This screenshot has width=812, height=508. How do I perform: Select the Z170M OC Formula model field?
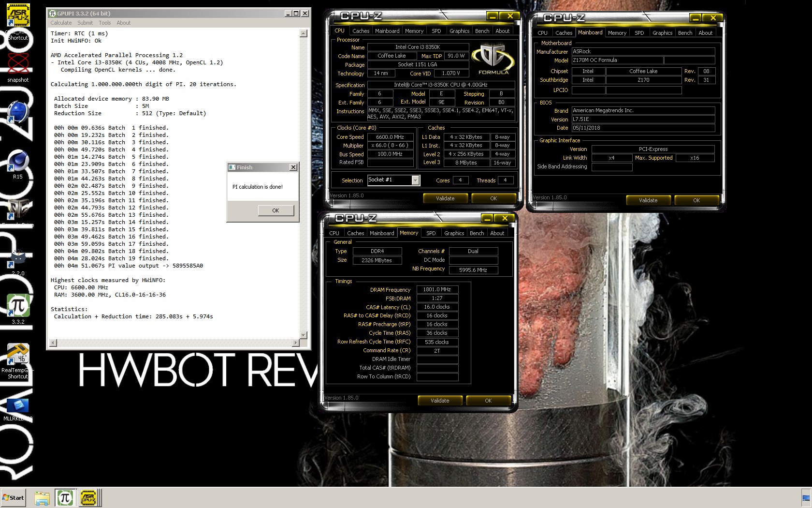point(617,60)
